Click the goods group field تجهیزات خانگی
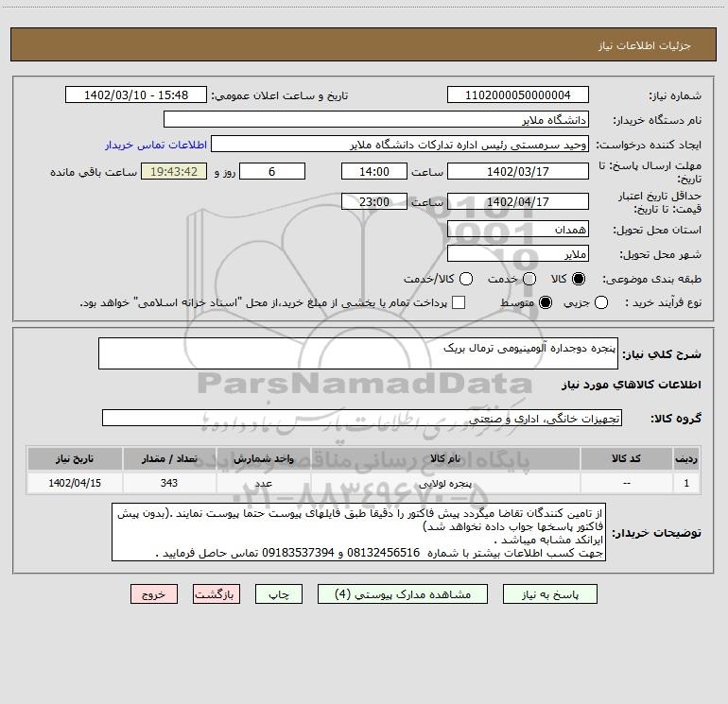 click(x=362, y=418)
